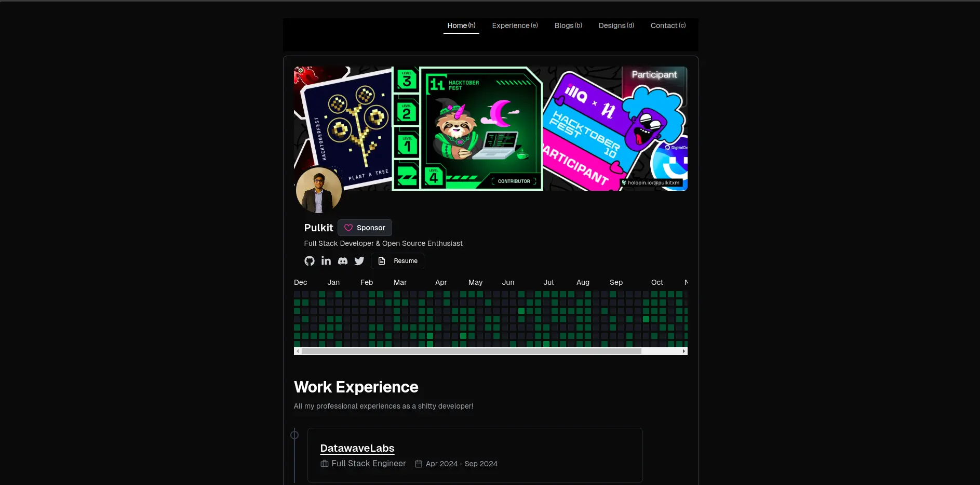The image size is (980, 485).
Task: Open the Discord icon link
Action: (343, 261)
